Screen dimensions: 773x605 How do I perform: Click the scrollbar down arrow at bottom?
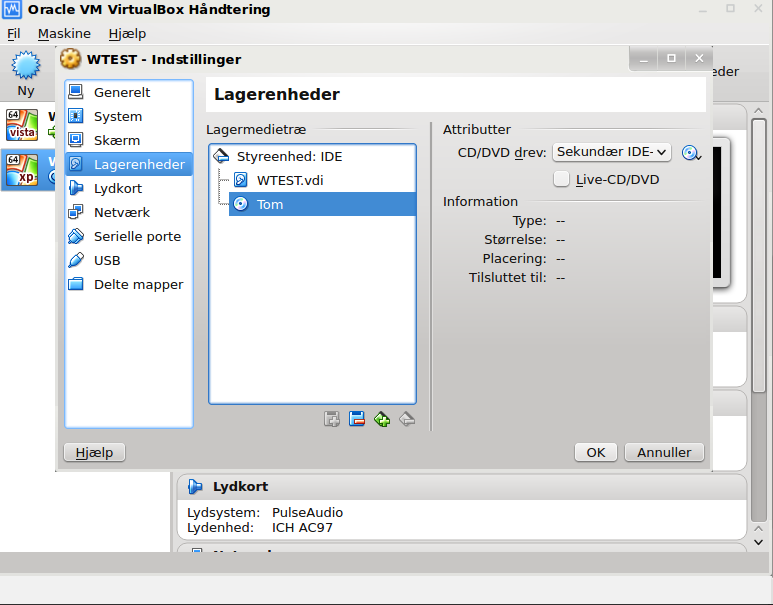(758, 542)
